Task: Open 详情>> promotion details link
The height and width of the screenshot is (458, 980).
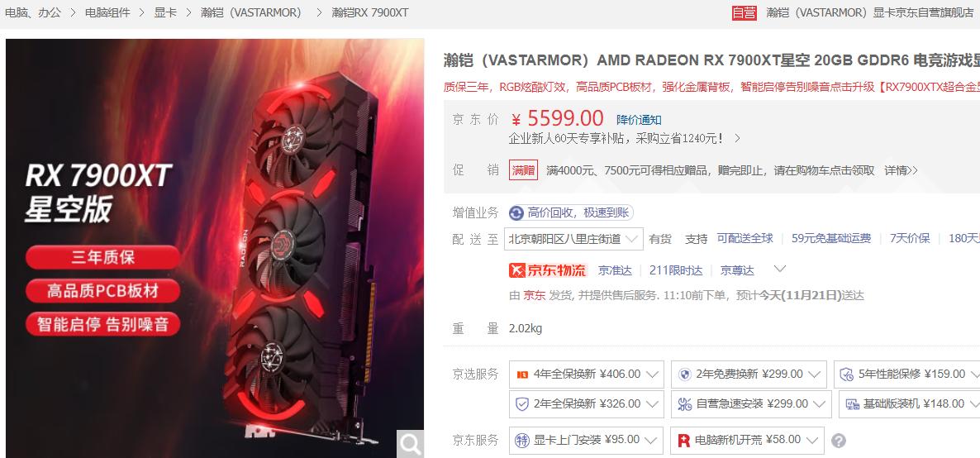Action: coord(901,170)
